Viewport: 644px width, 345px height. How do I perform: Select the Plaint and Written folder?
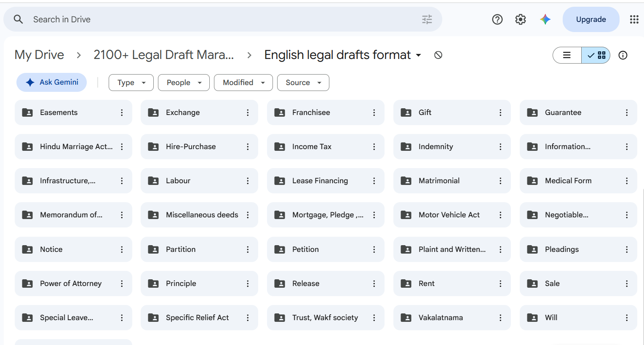tap(452, 249)
